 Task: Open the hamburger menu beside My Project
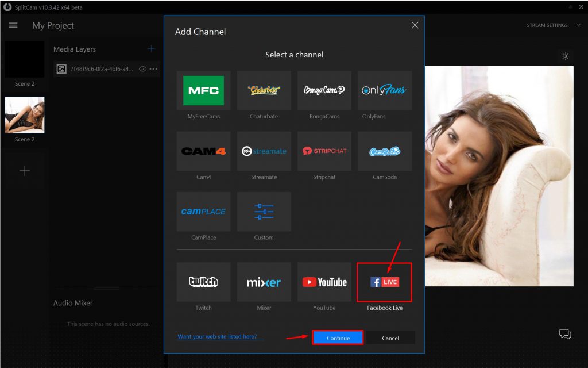tap(13, 25)
